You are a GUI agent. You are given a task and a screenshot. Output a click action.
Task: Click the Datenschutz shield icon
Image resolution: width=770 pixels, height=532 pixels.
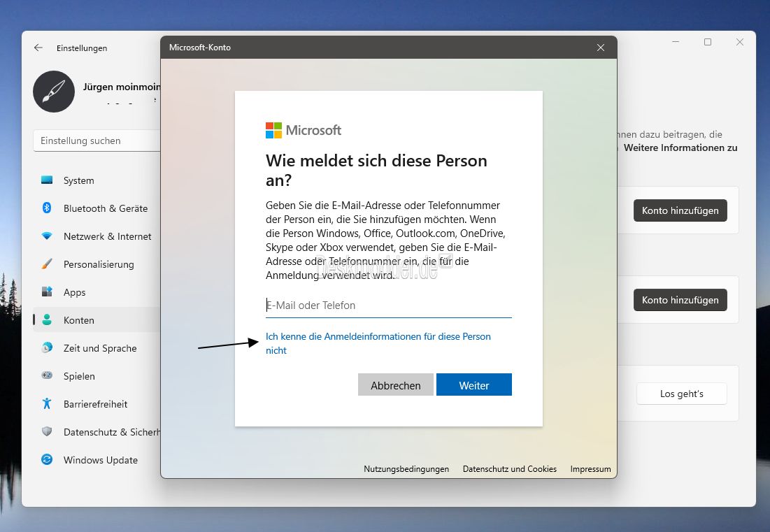[47, 432]
